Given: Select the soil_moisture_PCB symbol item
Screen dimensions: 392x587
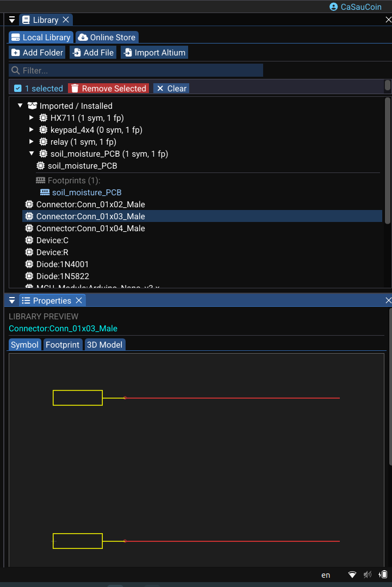Looking at the screenshot, I should click(x=82, y=166).
